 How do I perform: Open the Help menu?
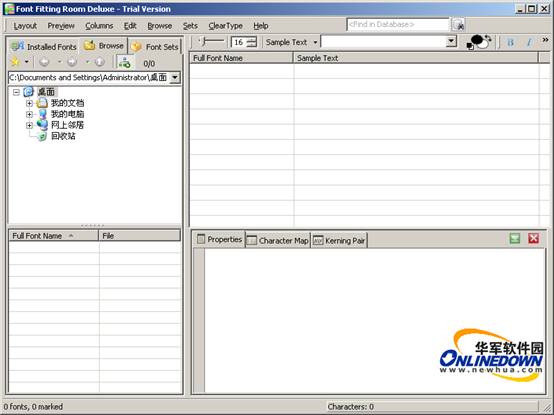point(261,26)
